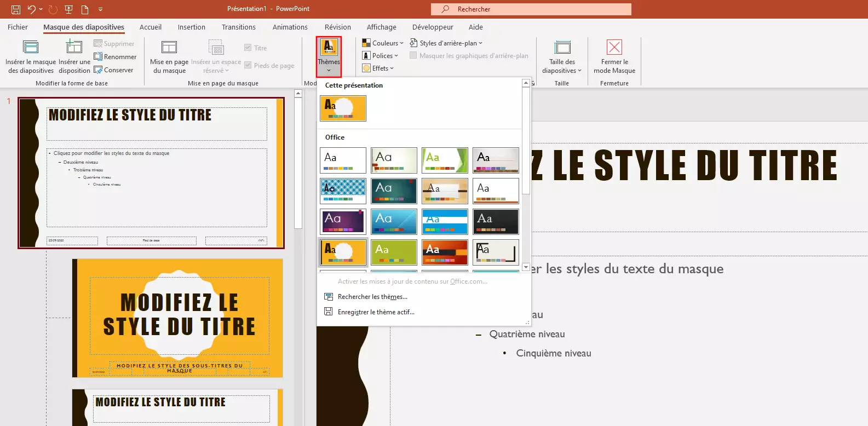868x426 pixels.
Task: Click the Save icon in quick access toolbar
Action: (x=16, y=9)
